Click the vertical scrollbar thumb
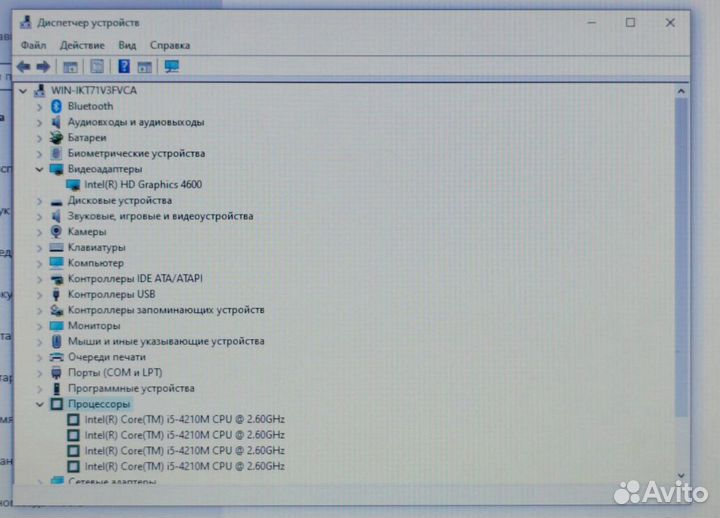 [681, 257]
